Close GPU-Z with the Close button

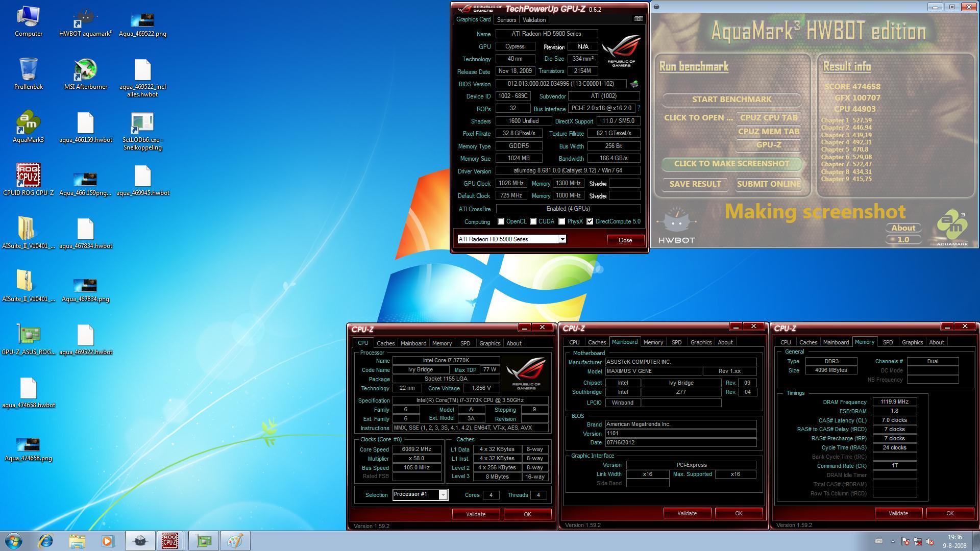tap(625, 240)
